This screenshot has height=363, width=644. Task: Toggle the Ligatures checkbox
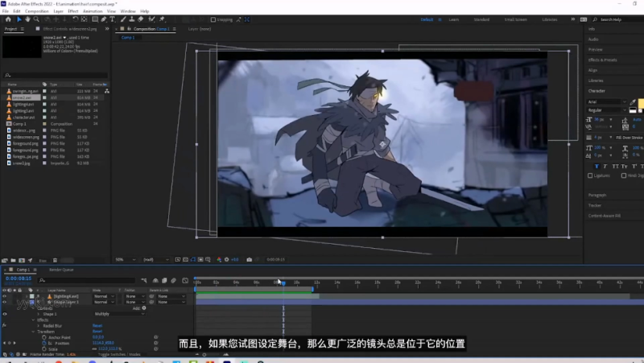(590, 175)
